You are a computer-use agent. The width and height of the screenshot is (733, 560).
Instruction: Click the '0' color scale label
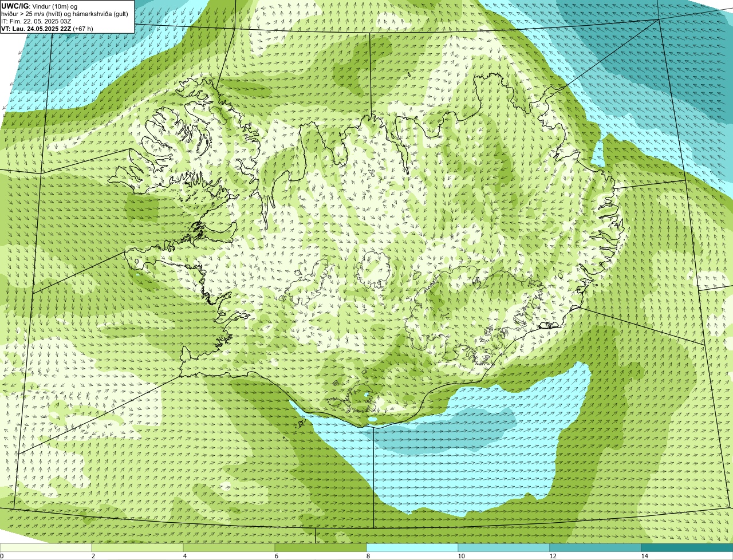[2, 556]
